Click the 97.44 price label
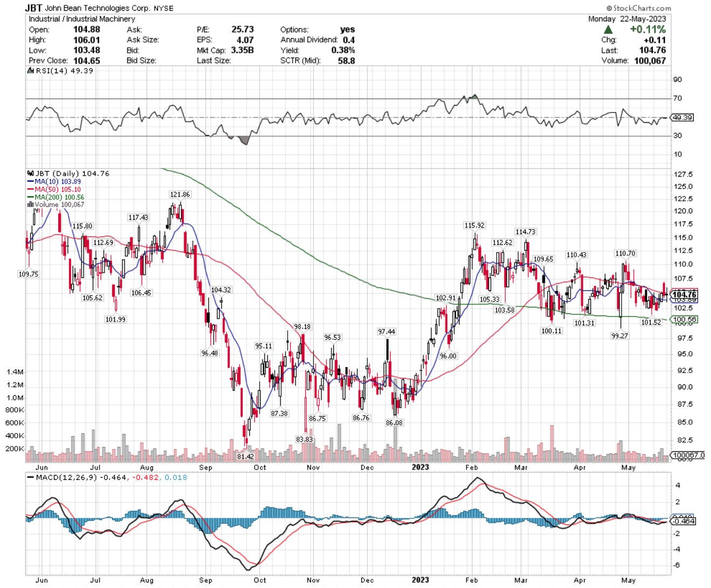Viewport: 711px width, 588px height. pos(386,332)
